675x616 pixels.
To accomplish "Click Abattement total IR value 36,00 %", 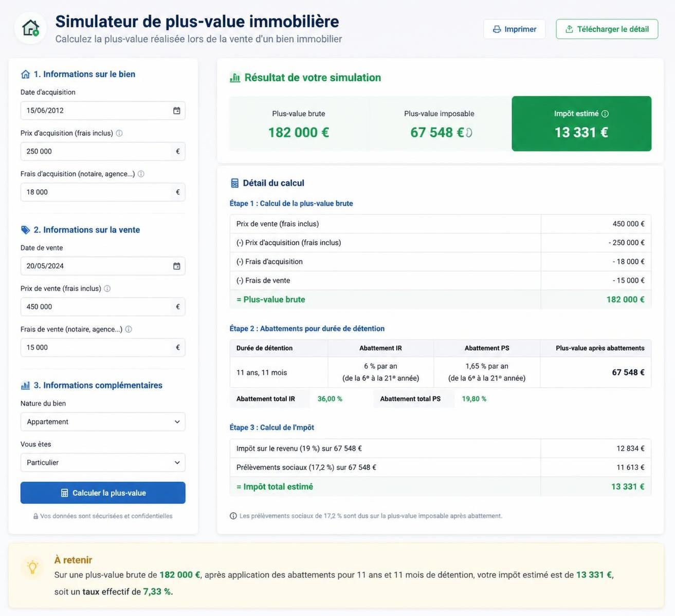I will coord(330,399).
